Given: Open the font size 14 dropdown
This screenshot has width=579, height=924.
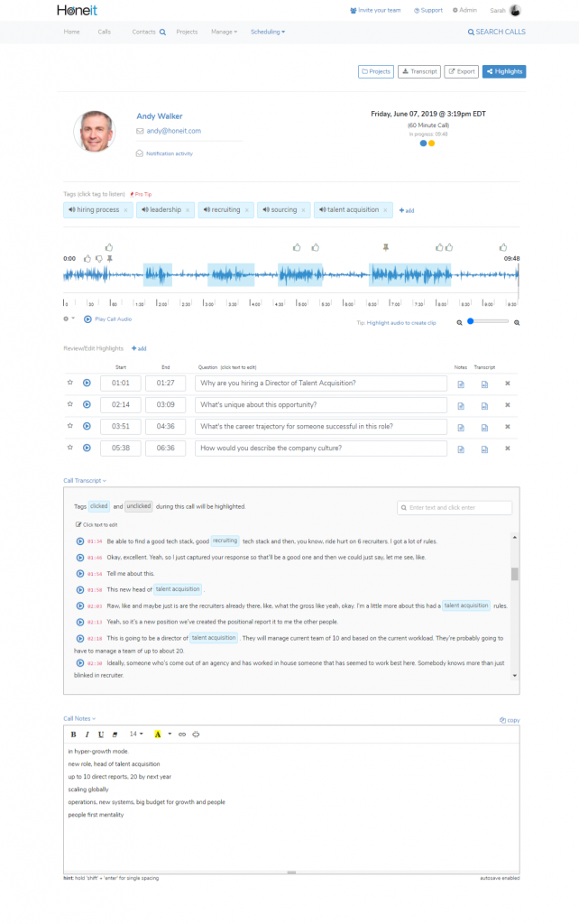Looking at the screenshot, I should [x=136, y=735].
